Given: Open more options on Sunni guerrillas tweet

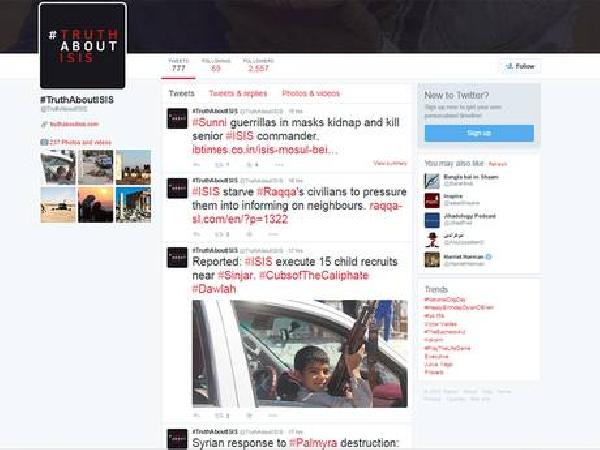Looking at the screenshot, I should pyautogui.click(x=279, y=165).
